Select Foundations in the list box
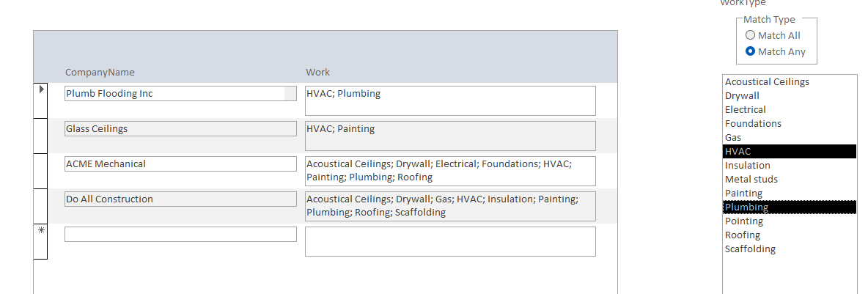The height and width of the screenshot is (294, 868). click(753, 123)
